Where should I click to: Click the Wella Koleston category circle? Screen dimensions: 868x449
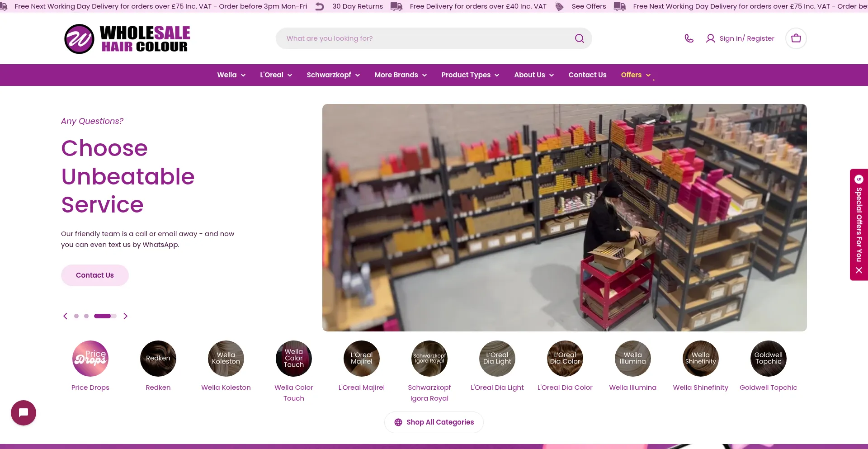tap(226, 359)
